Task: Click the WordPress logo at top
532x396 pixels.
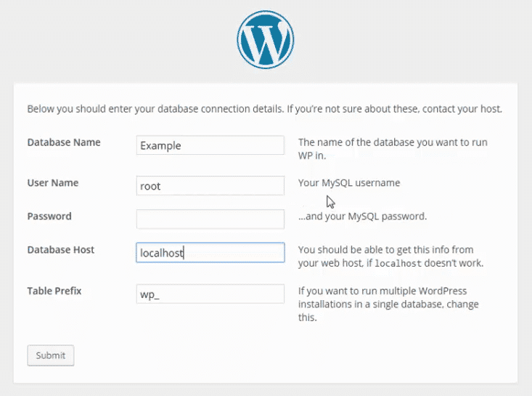Action: [266, 39]
